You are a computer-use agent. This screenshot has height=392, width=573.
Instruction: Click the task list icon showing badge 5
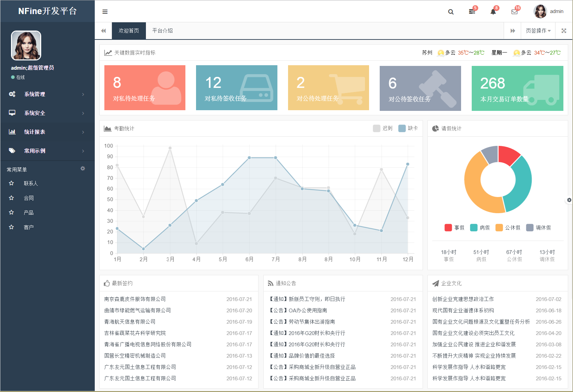coord(472,12)
